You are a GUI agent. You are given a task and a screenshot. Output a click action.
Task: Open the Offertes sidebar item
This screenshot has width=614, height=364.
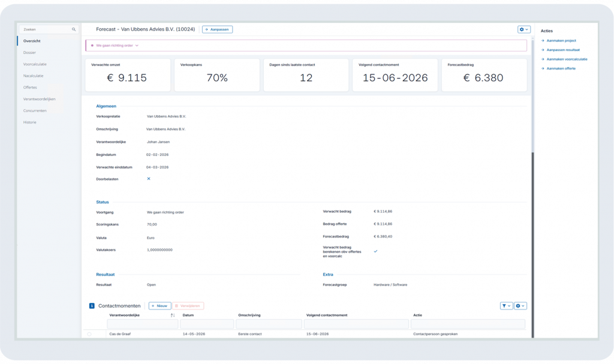coord(30,88)
